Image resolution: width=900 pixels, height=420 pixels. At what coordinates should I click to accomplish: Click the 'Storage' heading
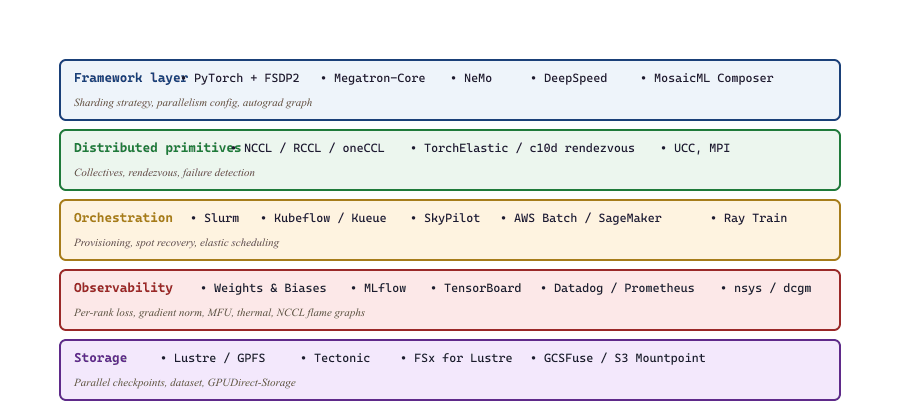(x=100, y=358)
